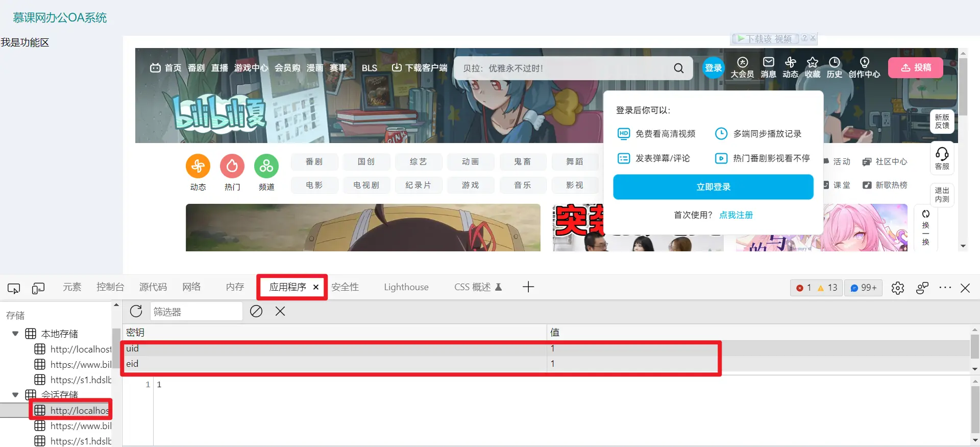Click the 退出内测 side button
Viewport: 980px width, 447px height.
(x=942, y=195)
